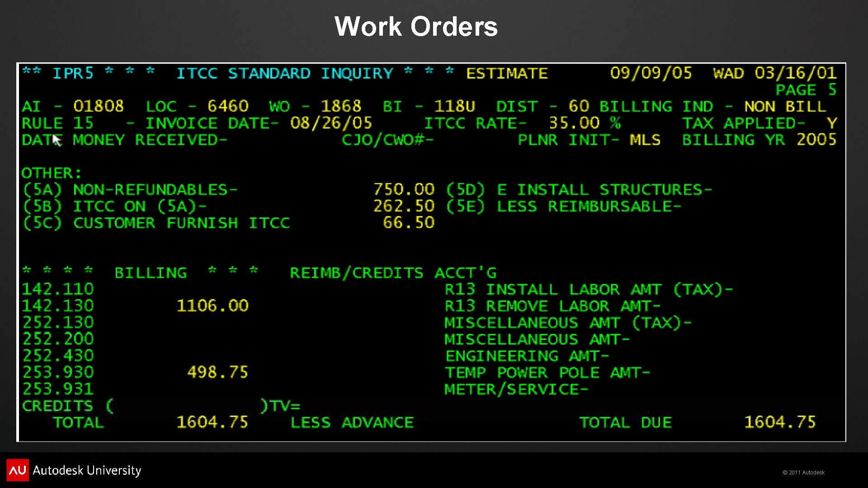This screenshot has height=488, width=868.
Task: Click the Date Money Received field label
Action: (124, 140)
